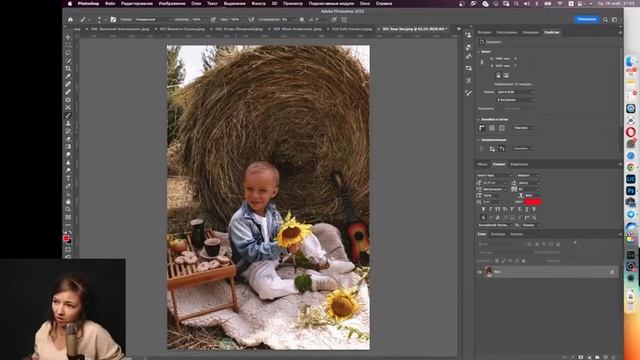Screen dimensions: 640x360
Task: Open the Изображение menu
Action: click(x=172, y=4)
